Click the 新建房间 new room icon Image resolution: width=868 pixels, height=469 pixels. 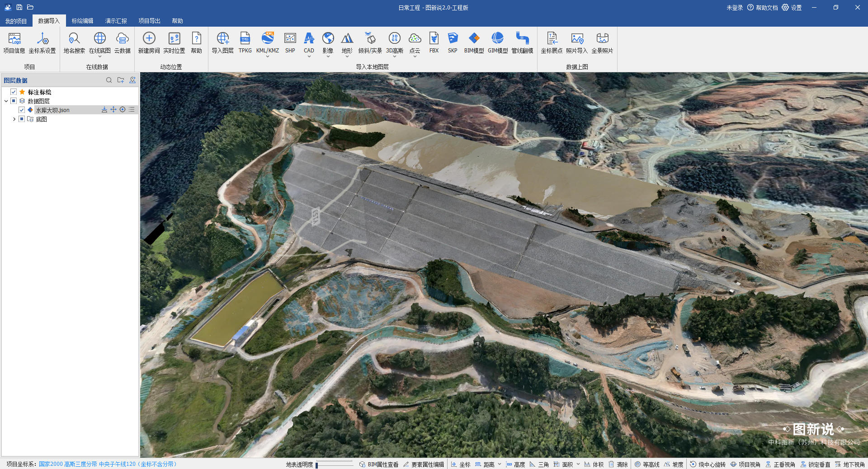pyautogui.click(x=149, y=38)
